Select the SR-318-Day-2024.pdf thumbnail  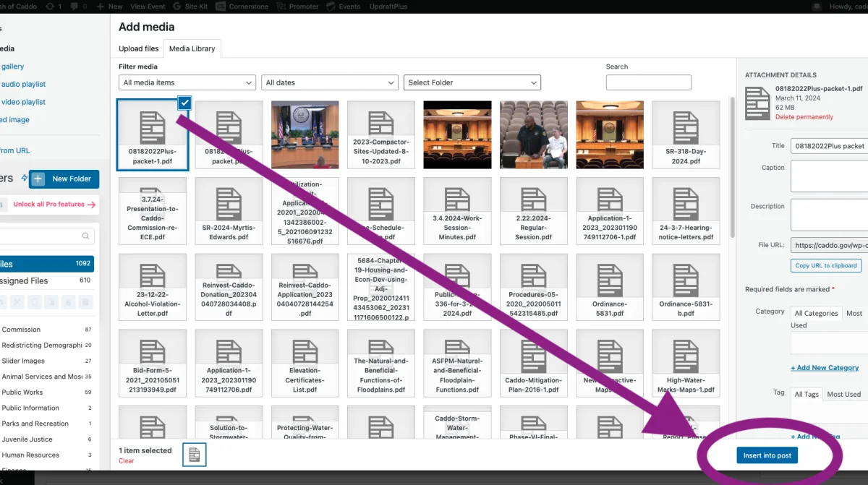(x=685, y=134)
